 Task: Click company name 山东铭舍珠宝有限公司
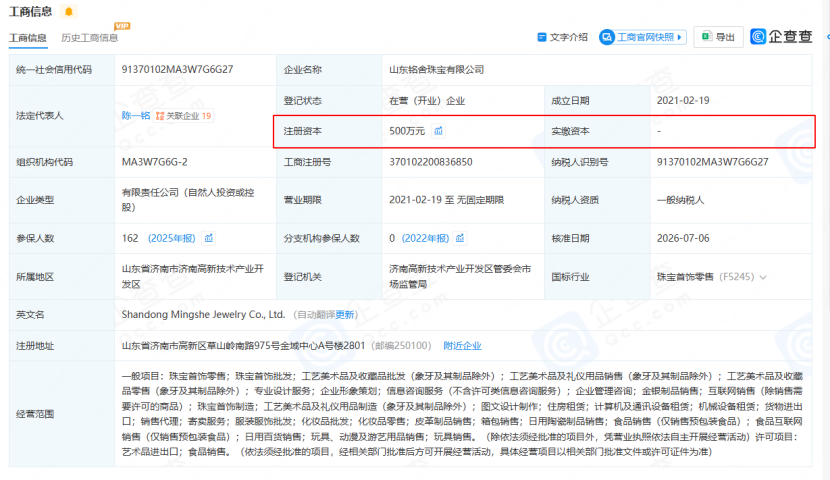[x=437, y=69]
